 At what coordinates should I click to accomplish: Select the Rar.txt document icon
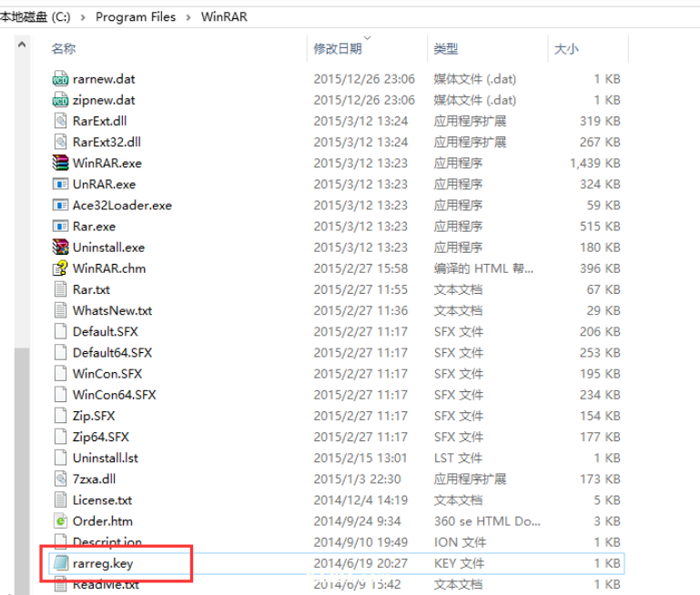pos(60,289)
